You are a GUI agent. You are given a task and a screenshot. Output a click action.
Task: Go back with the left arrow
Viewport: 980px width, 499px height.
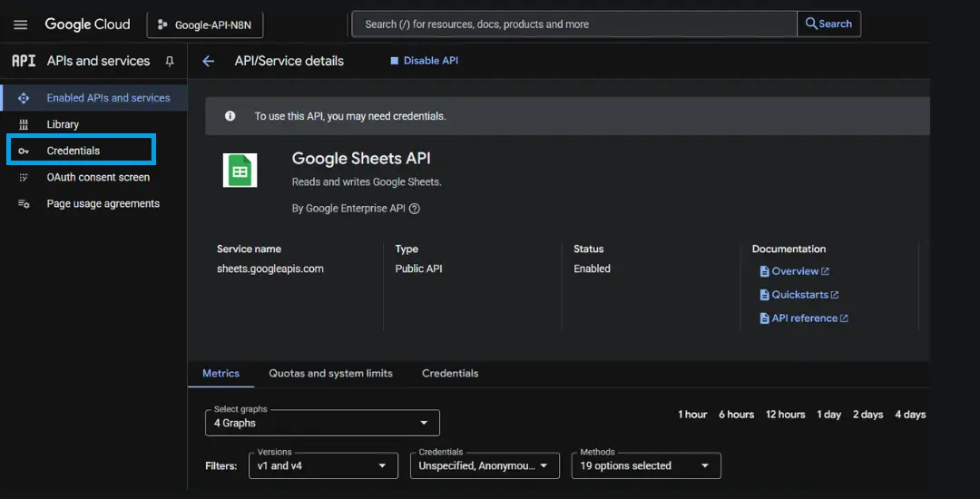tap(208, 61)
